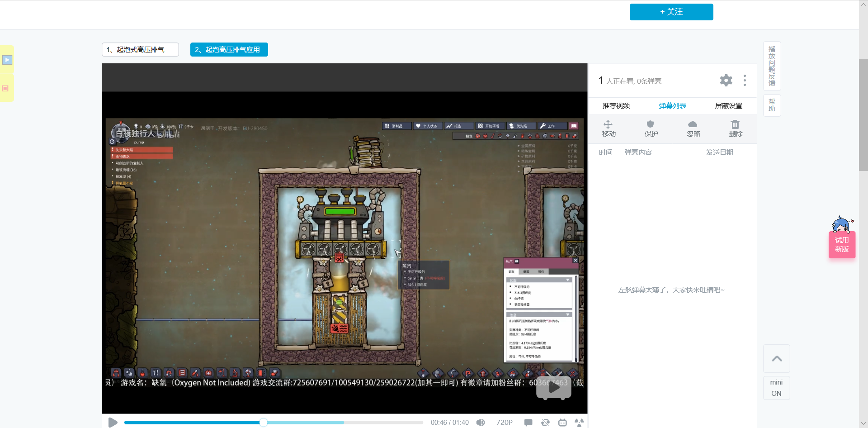Open the 720P quality selector
The width and height of the screenshot is (868, 428).
(x=505, y=423)
